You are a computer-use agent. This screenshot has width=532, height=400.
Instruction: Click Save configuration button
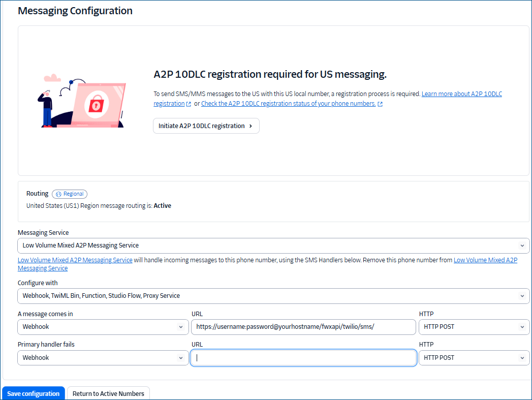click(34, 393)
